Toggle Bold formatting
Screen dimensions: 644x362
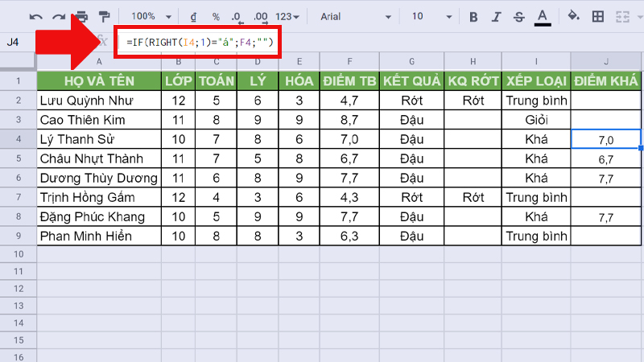click(473, 16)
